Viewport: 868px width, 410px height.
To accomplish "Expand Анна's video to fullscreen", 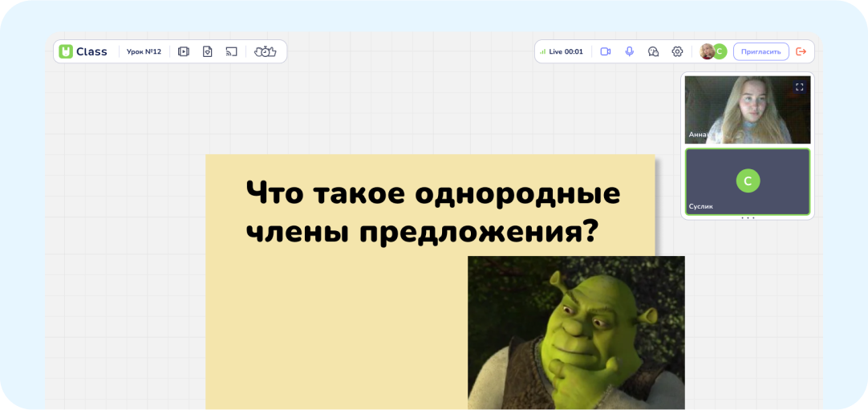I will point(799,87).
